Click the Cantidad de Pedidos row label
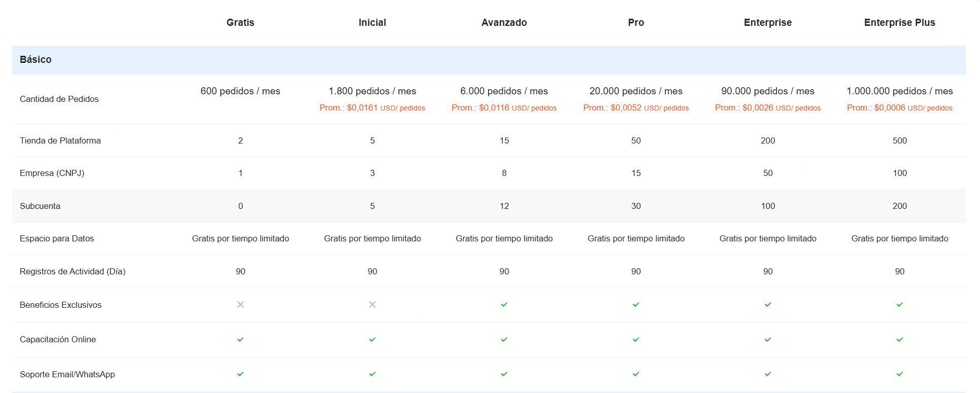Image resolution: width=980 pixels, height=393 pixels. 59,99
